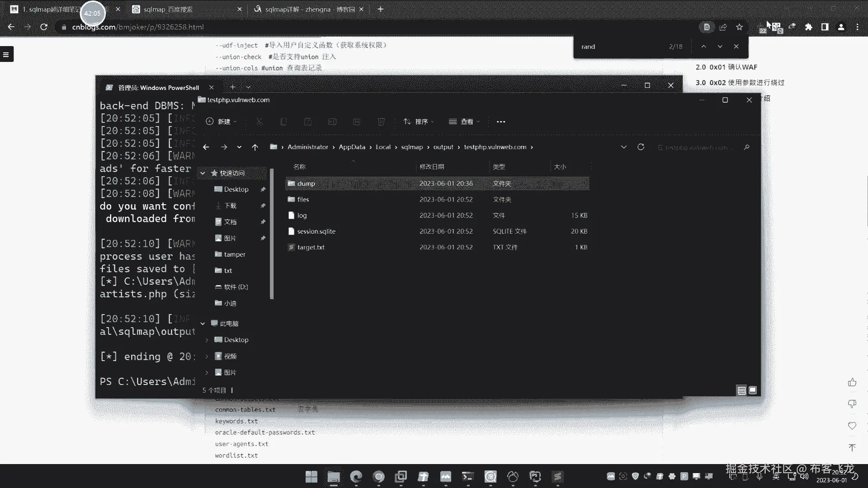Open the 查看 view dropdown
The height and width of the screenshot is (488, 868).
pyautogui.click(x=464, y=122)
